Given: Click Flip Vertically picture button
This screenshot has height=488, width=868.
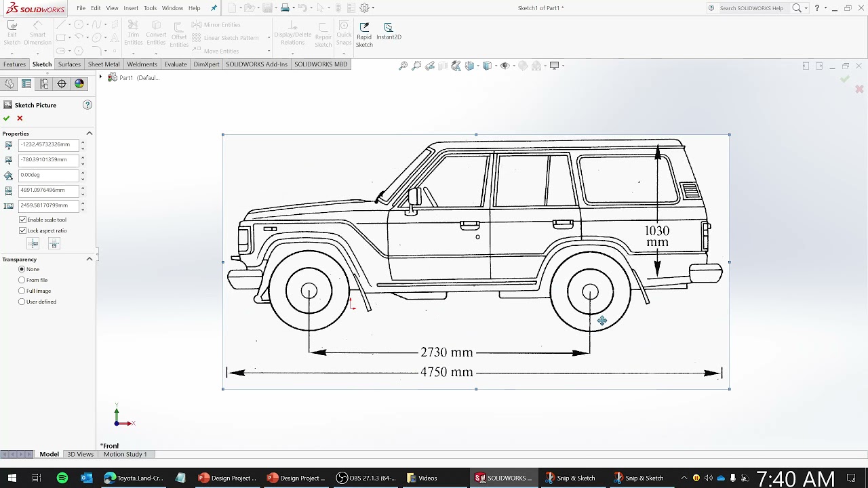Looking at the screenshot, I should 54,244.
